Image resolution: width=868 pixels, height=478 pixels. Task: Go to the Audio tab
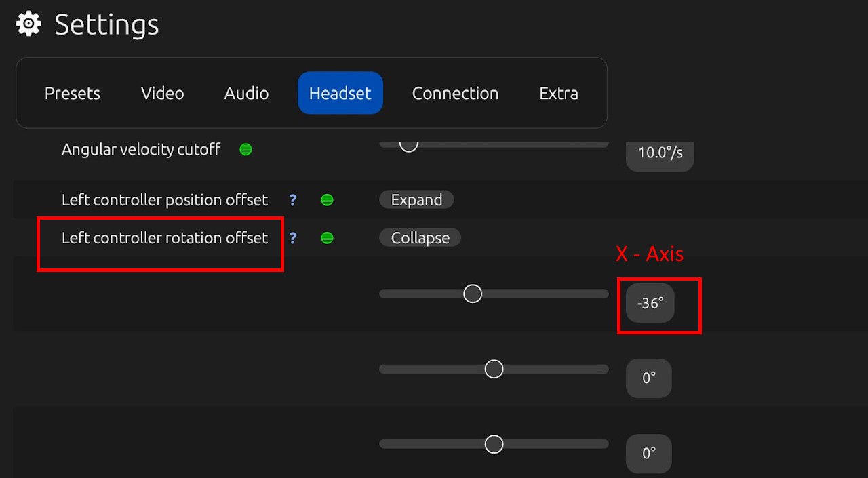coord(246,93)
